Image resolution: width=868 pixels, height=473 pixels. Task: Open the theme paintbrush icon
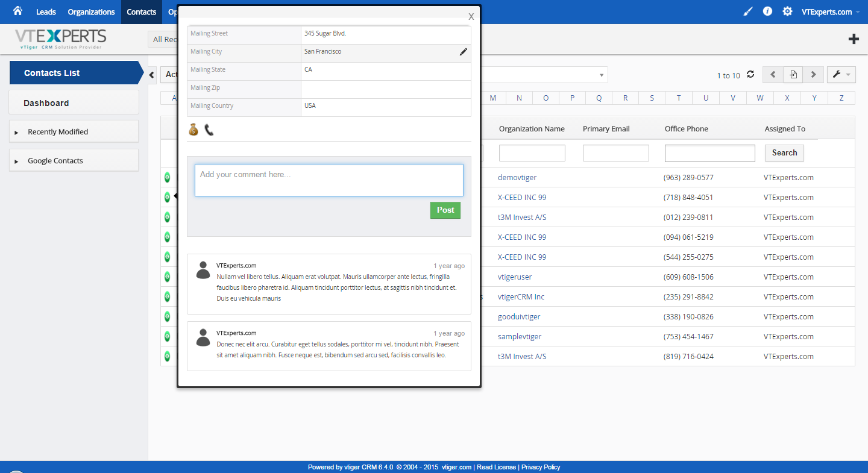748,11
